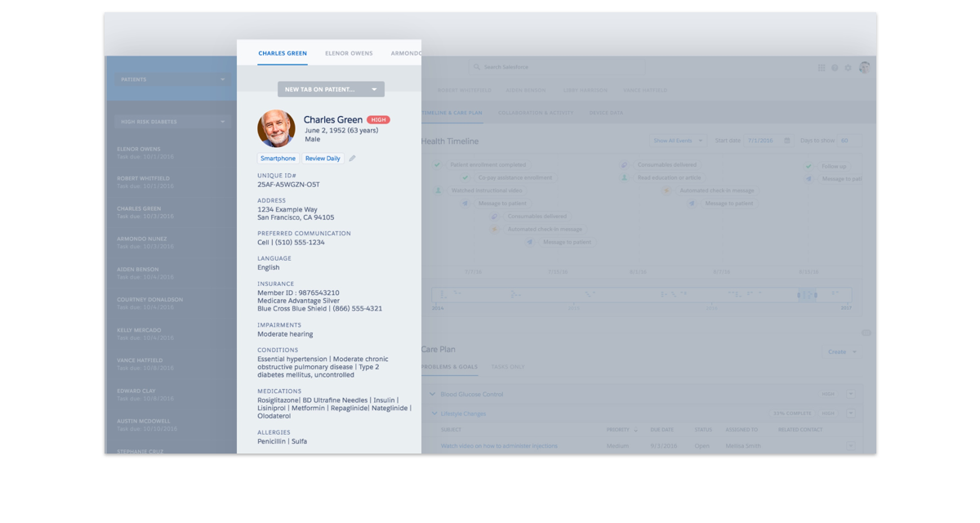Click the Smartphone tag button
Screen dimensions: 980x523
[278, 159]
